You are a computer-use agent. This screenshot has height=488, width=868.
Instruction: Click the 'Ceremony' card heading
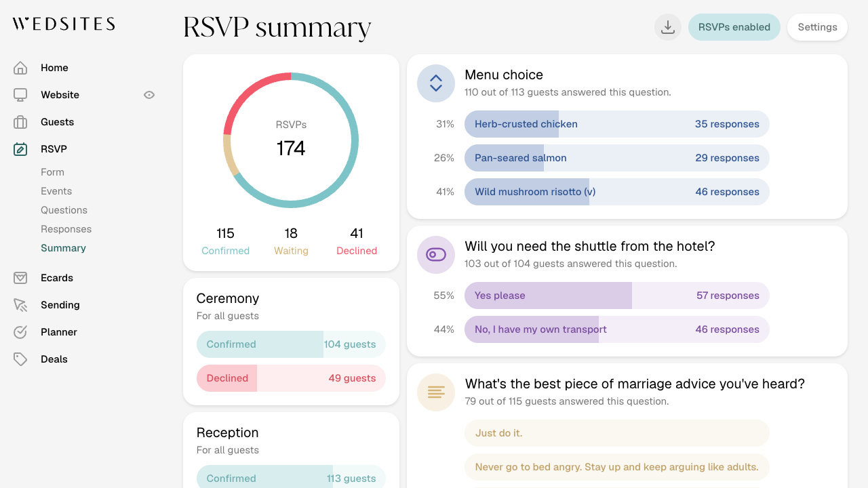[228, 298]
